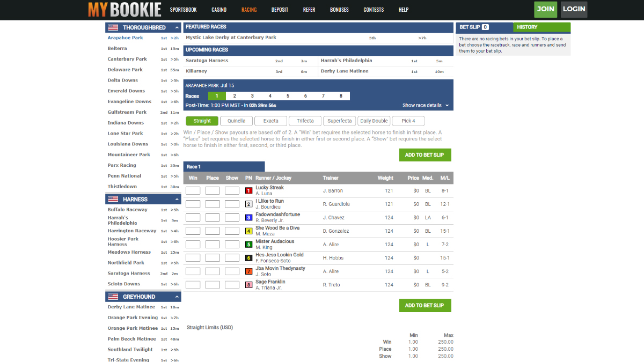Open Saratoga Harness upcoming race

click(x=207, y=61)
